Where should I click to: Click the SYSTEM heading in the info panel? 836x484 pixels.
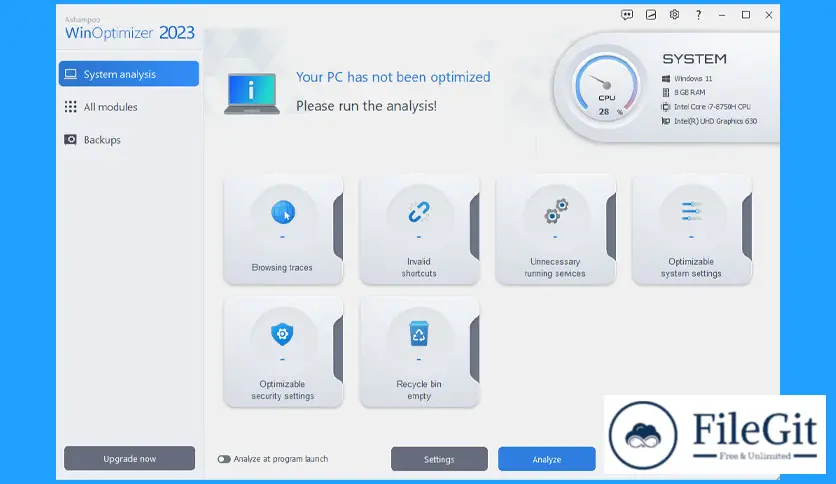coord(694,59)
